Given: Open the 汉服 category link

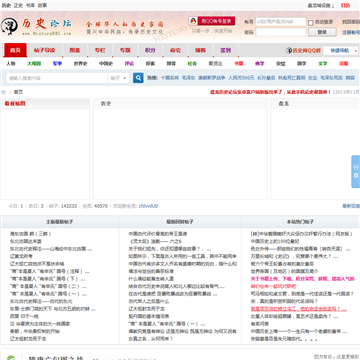Looking at the screenshot, I should [x=343, y=64].
